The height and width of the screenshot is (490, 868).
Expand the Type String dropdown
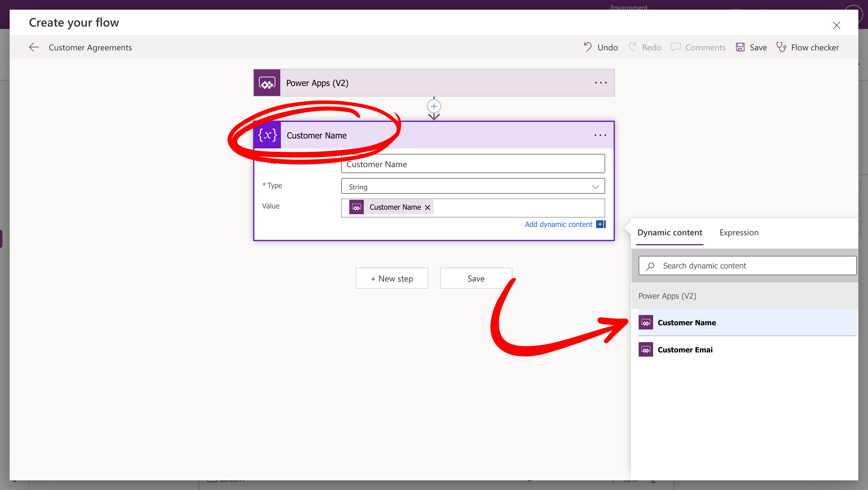tap(595, 187)
